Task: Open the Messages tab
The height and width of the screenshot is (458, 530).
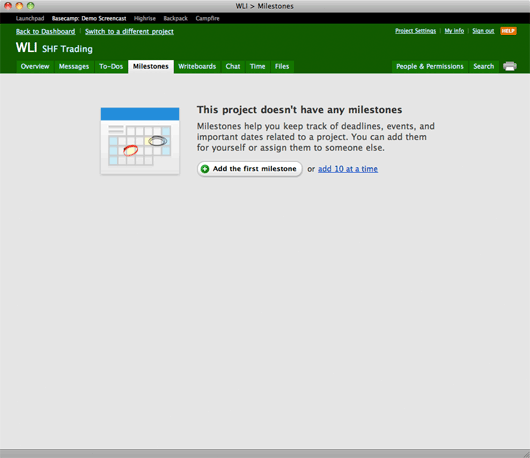Action: tap(74, 66)
